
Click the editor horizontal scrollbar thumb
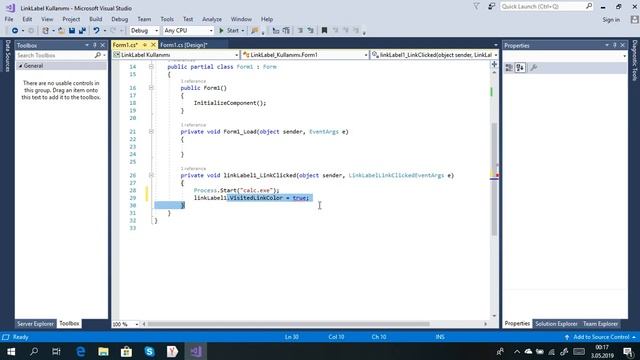(288, 324)
